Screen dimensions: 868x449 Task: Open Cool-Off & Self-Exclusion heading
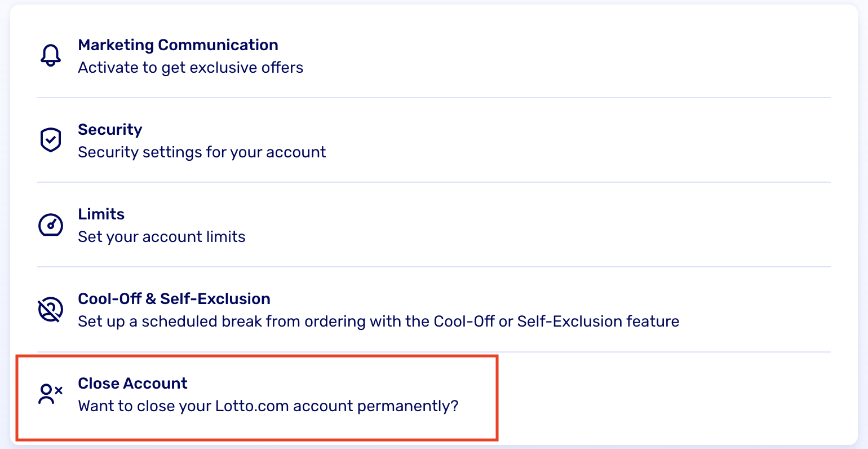(x=174, y=299)
